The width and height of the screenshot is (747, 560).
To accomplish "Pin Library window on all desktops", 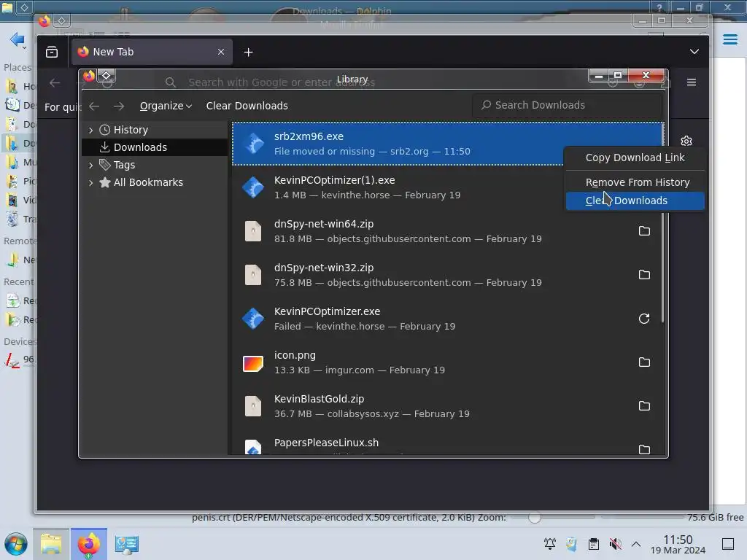I will tap(107, 76).
